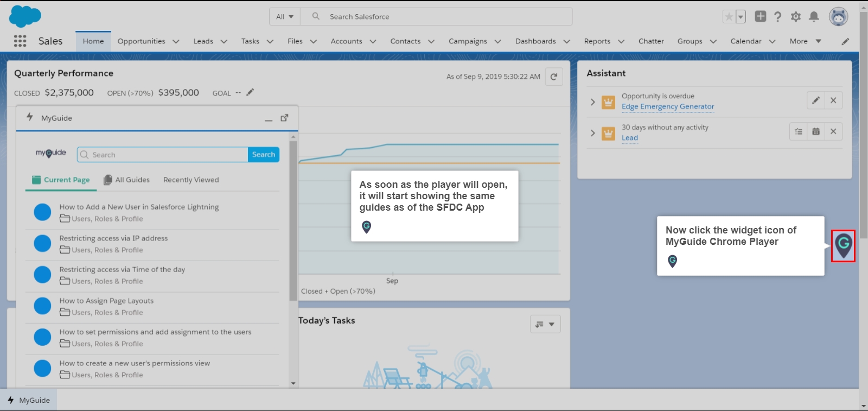The height and width of the screenshot is (411, 868).
Task: Open the More navigation dropdown
Action: coord(805,41)
